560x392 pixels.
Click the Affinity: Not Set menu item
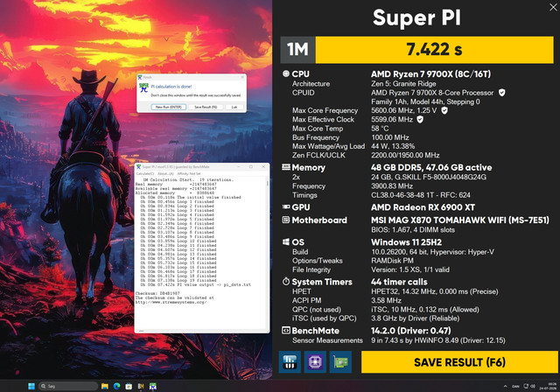click(x=189, y=173)
